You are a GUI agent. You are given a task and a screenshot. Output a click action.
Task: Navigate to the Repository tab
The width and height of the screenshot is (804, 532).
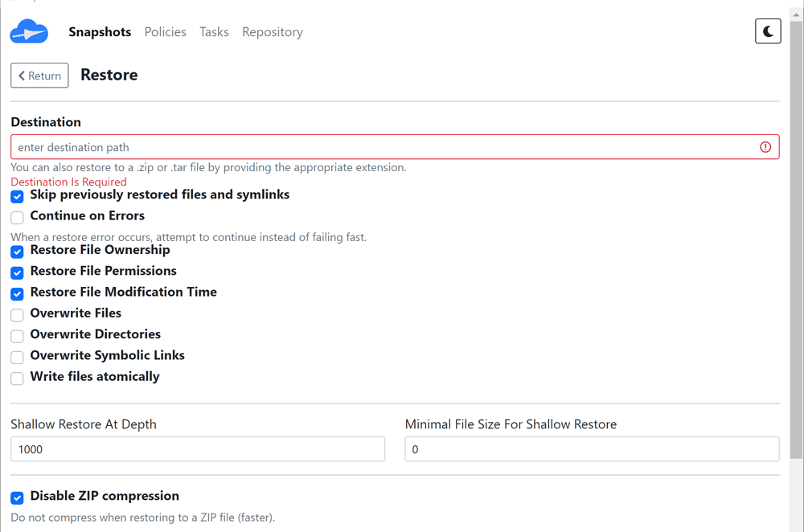(x=272, y=32)
